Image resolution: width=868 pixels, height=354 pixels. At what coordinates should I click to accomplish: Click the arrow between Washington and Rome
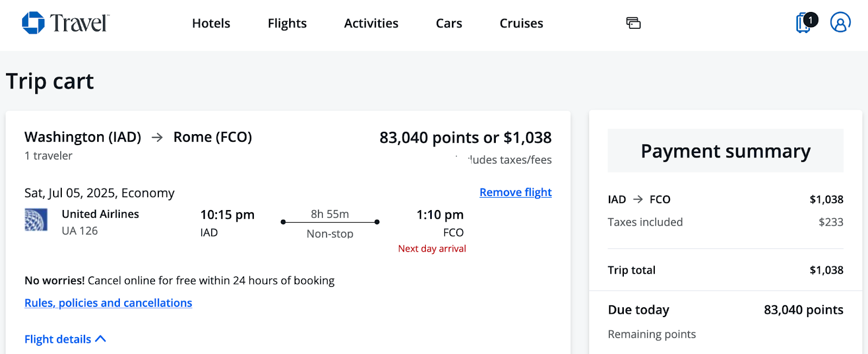tap(157, 137)
